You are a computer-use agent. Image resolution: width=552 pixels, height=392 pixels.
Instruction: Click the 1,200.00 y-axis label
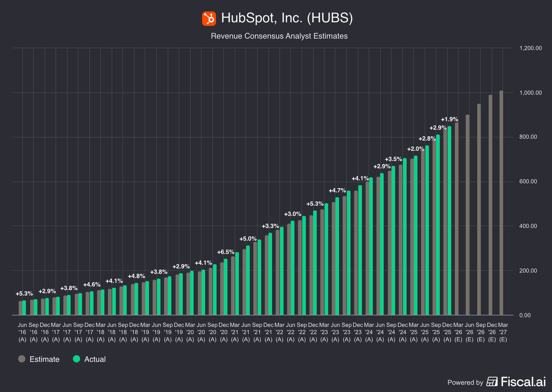click(x=530, y=48)
